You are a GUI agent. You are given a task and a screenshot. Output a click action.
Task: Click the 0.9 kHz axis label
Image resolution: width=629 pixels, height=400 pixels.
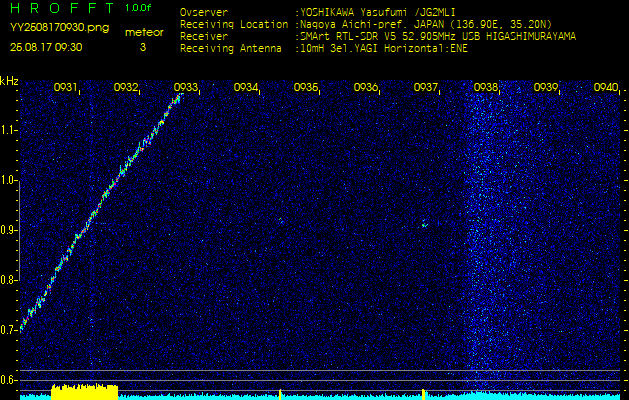pos(9,230)
